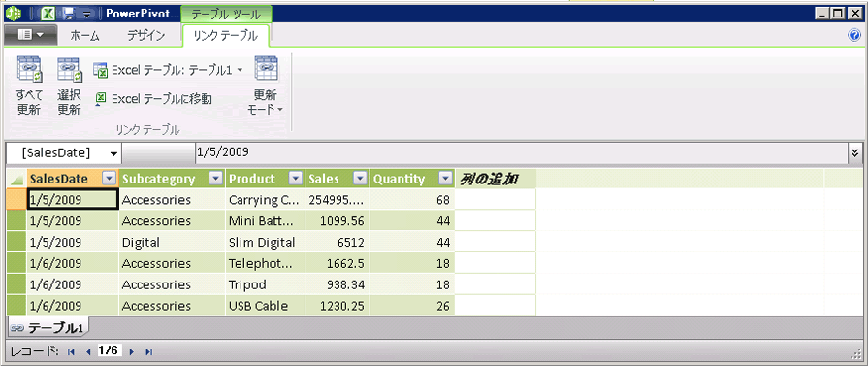Select the USB Cable product cell
This screenshot has height=366, width=868.
pyautogui.click(x=265, y=306)
